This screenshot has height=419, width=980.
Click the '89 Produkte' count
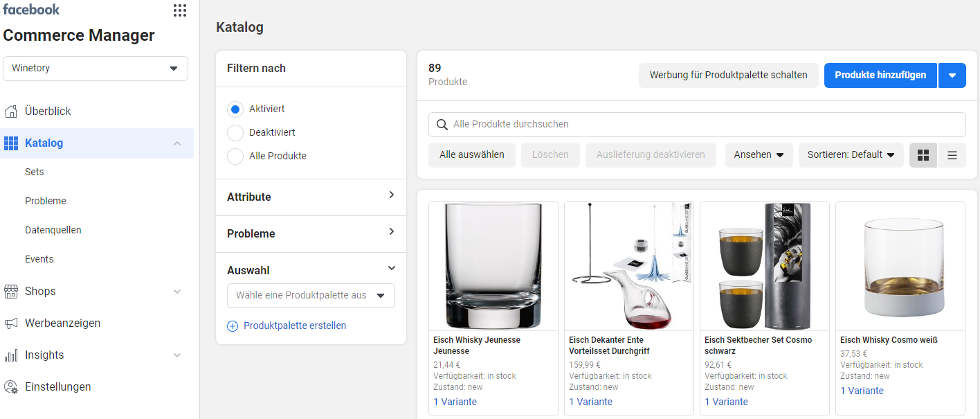[x=448, y=75]
